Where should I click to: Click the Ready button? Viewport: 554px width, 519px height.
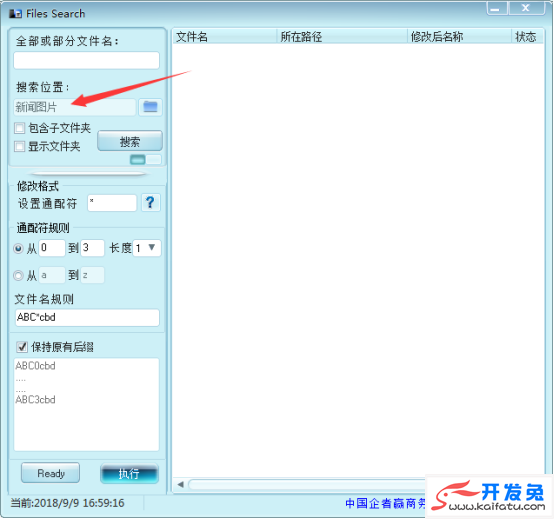[51, 473]
